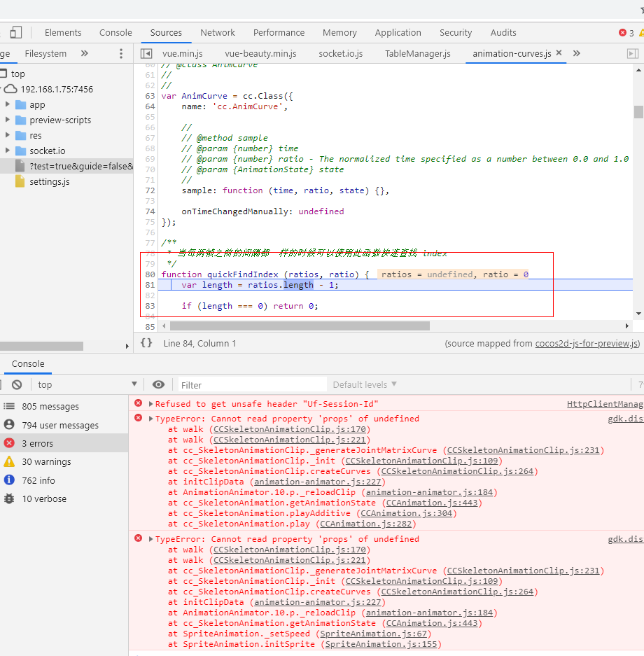This screenshot has height=656, width=644.
Task: Open the TableManager.js file tab
Action: point(417,53)
